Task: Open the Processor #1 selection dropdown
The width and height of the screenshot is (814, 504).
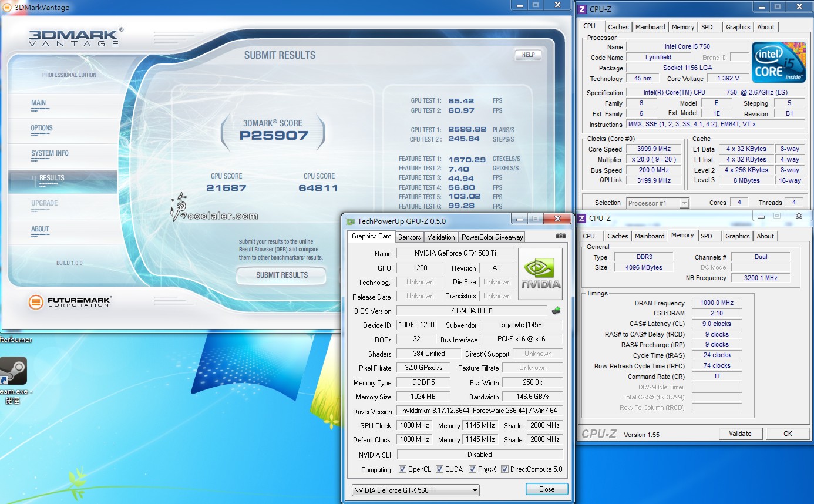Action: tap(657, 203)
